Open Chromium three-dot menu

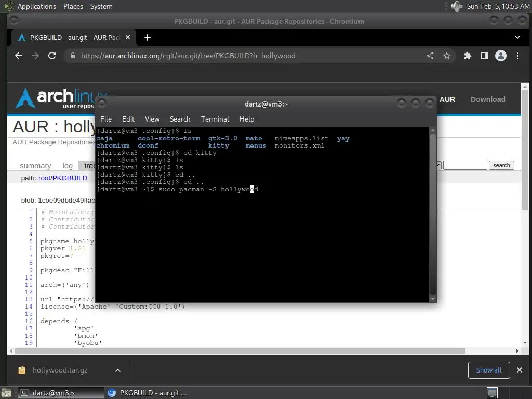[x=518, y=56]
